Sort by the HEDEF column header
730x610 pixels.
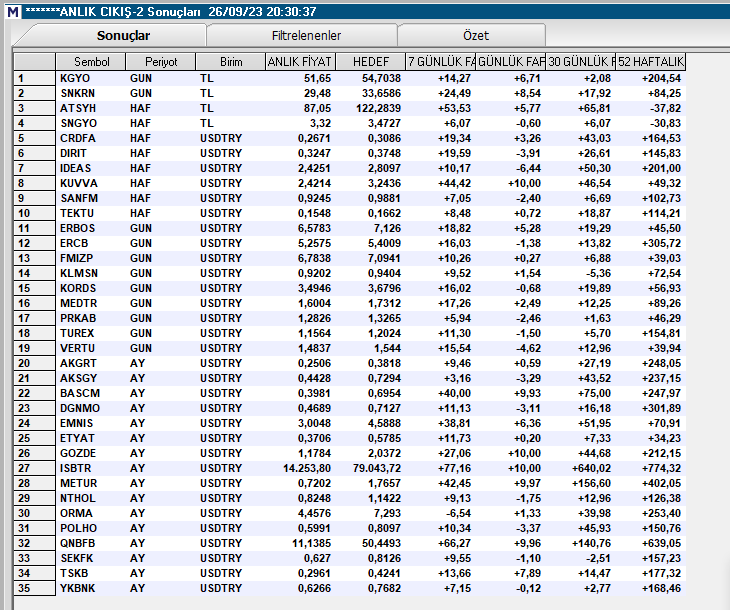coord(371,61)
